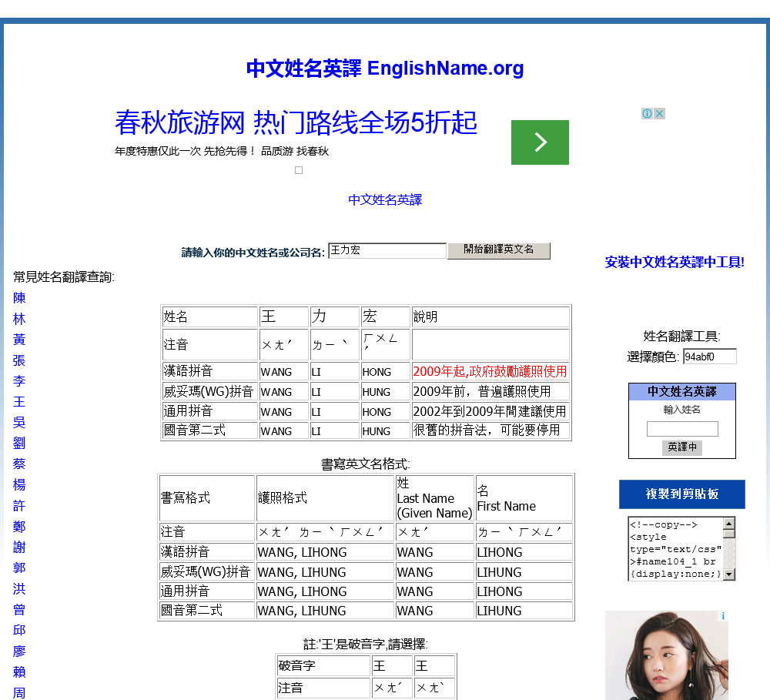Open the ad info icon

pos(647,113)
